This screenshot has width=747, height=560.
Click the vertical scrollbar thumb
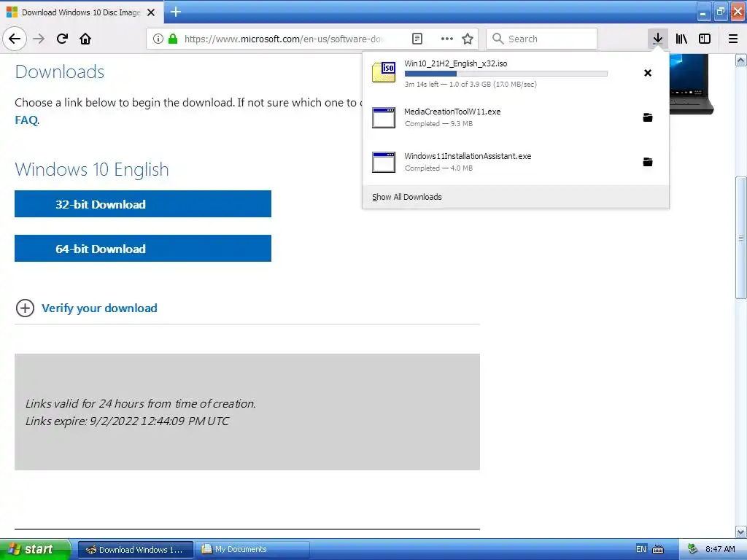(740, 238)
